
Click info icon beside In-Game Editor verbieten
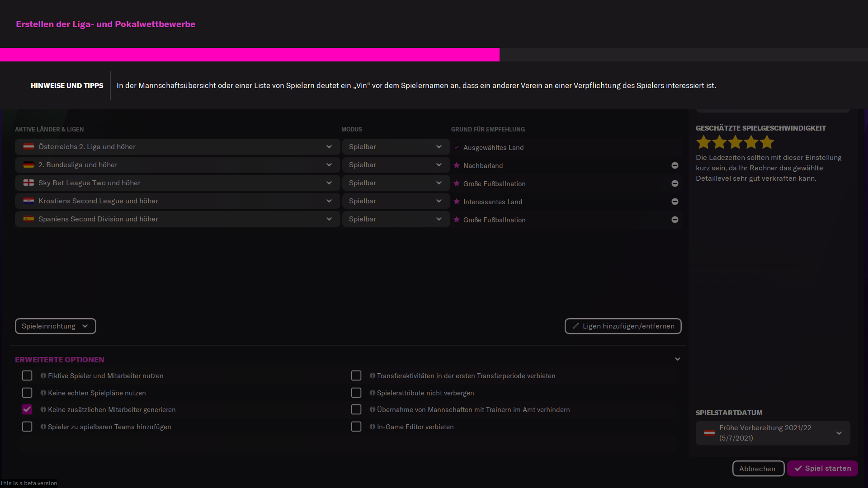[x=373, y=427]
